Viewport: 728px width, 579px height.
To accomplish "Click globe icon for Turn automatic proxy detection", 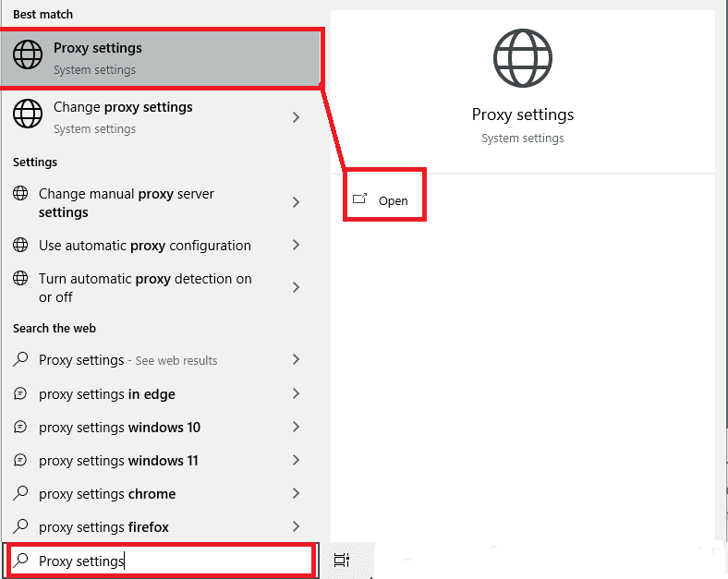I will pos(20,279).
